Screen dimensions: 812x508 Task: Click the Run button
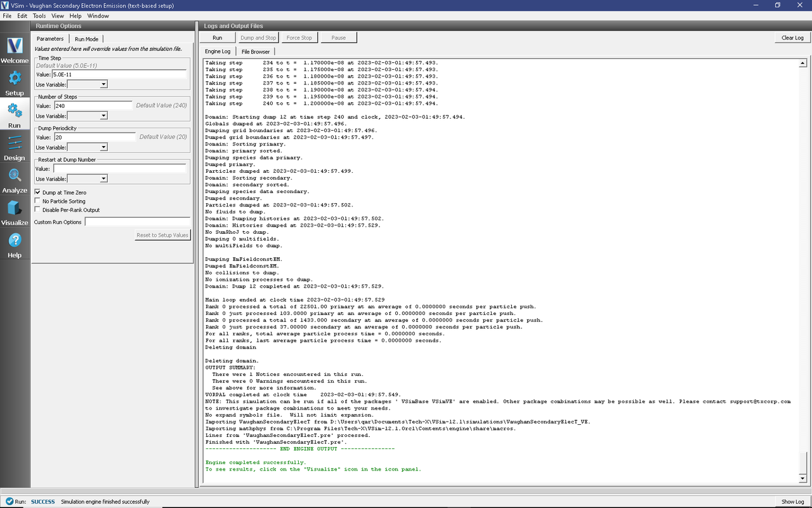click(x=218, y=37)
